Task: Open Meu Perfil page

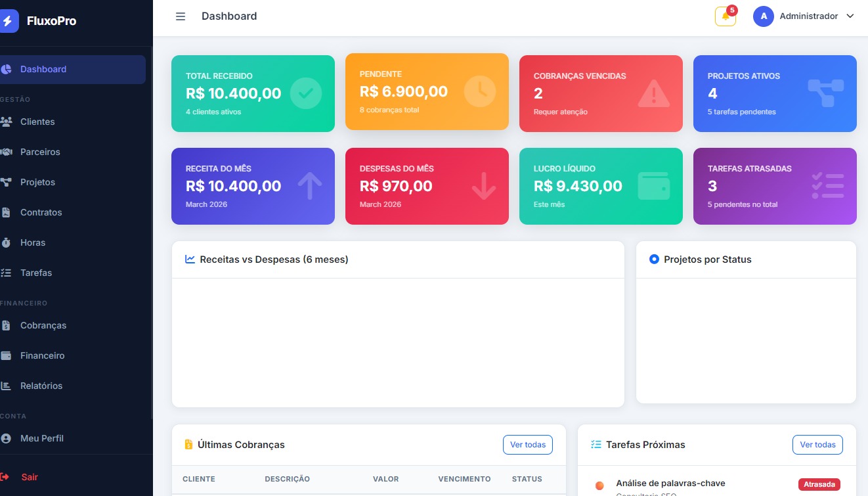Action: 41,438
